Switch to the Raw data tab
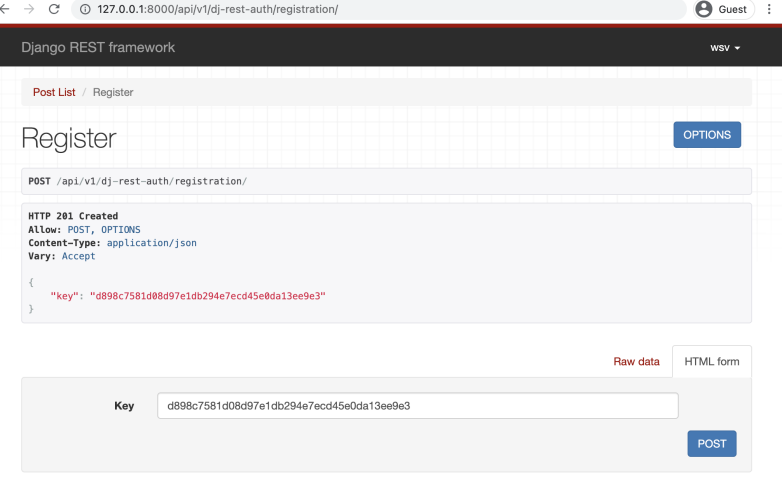Image resolution: width=782 pixels, height=486 pixels. tap(636, 361)
